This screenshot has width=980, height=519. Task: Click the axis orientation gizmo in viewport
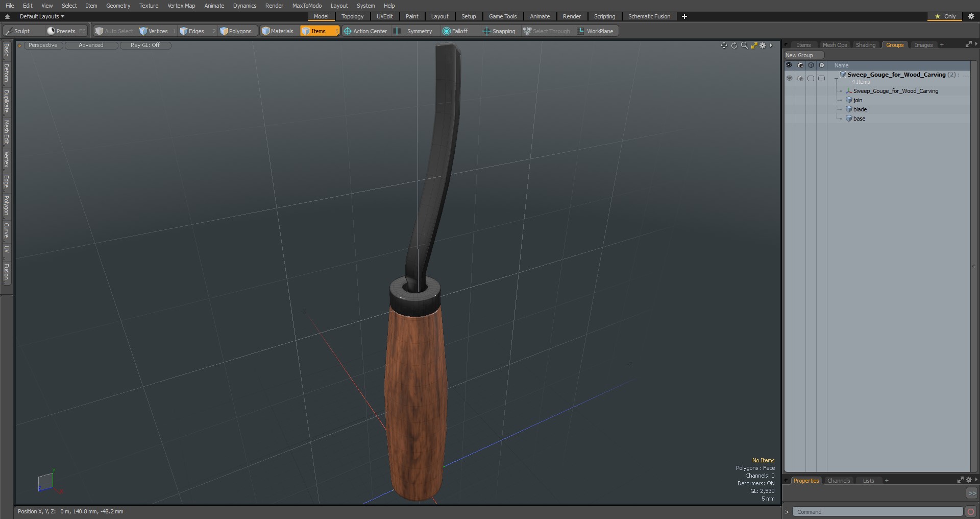coord(49,481)
